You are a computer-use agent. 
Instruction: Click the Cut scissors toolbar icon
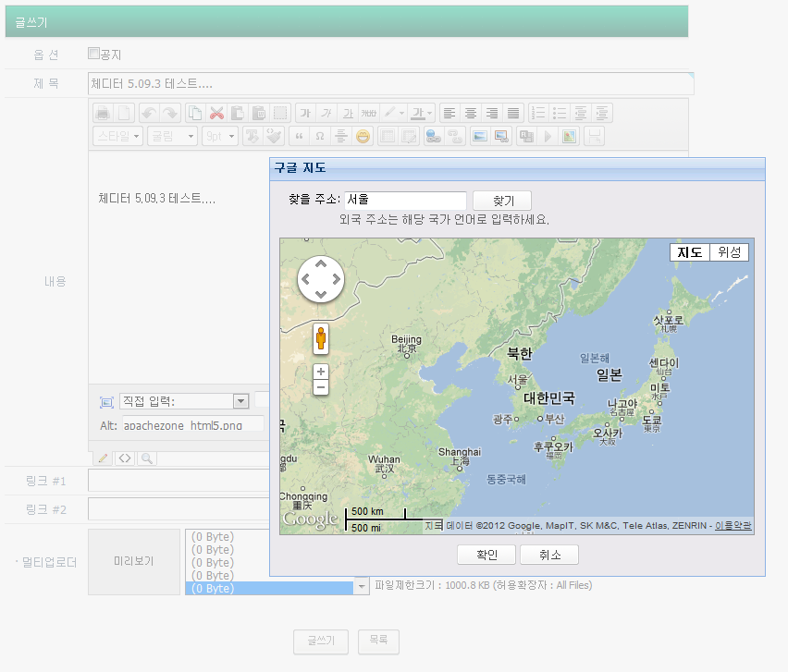(x=217, y=113)
